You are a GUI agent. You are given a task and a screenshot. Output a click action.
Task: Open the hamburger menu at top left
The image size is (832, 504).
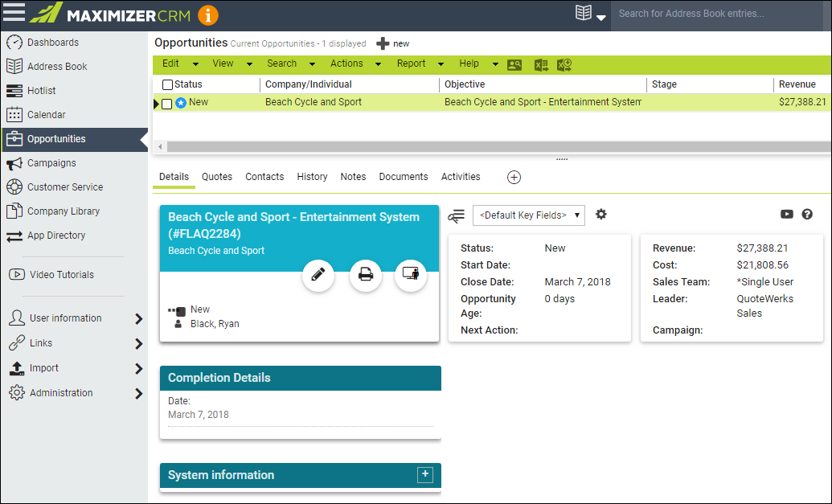pos(14,14)
